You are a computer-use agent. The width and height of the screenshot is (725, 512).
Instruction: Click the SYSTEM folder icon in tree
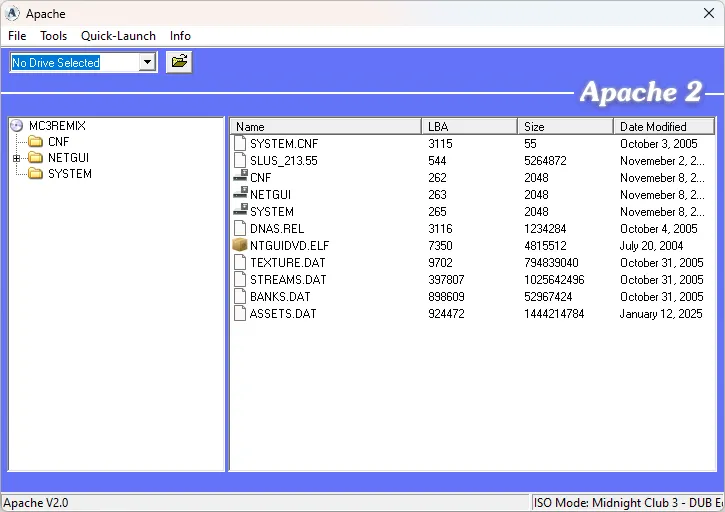click(35, 173)
